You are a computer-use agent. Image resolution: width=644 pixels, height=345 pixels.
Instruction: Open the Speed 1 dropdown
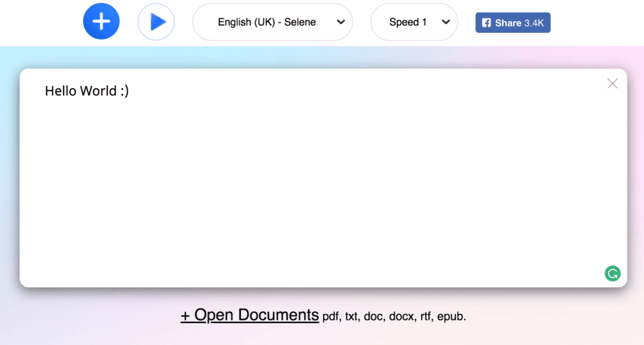[414, 22]
